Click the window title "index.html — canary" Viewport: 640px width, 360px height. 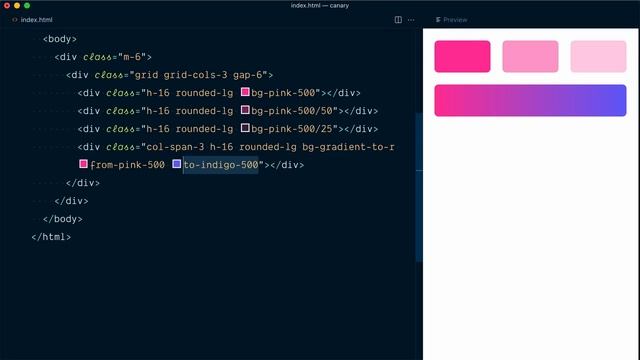click(x=320, y=5)
